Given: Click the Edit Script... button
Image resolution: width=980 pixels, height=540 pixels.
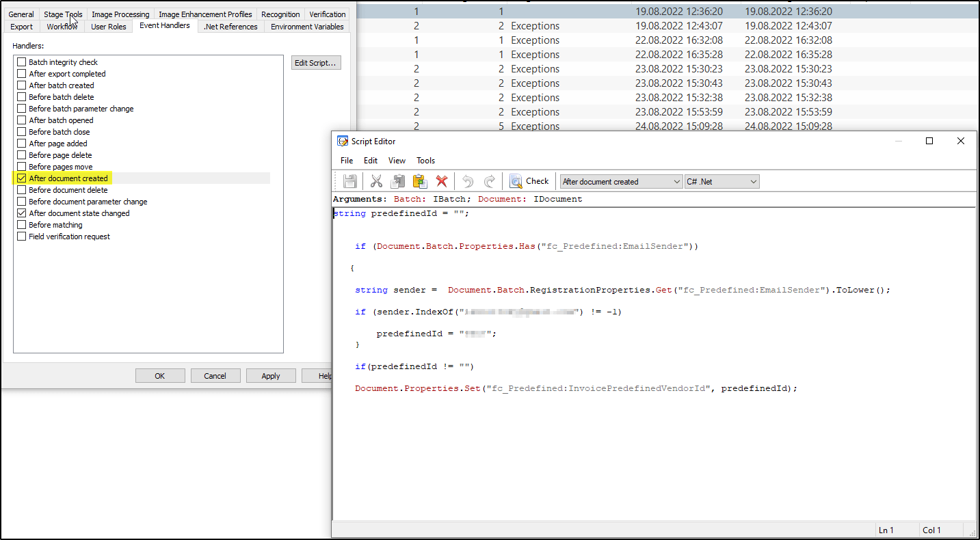Looking at the screenshot, I should point(316,63).
